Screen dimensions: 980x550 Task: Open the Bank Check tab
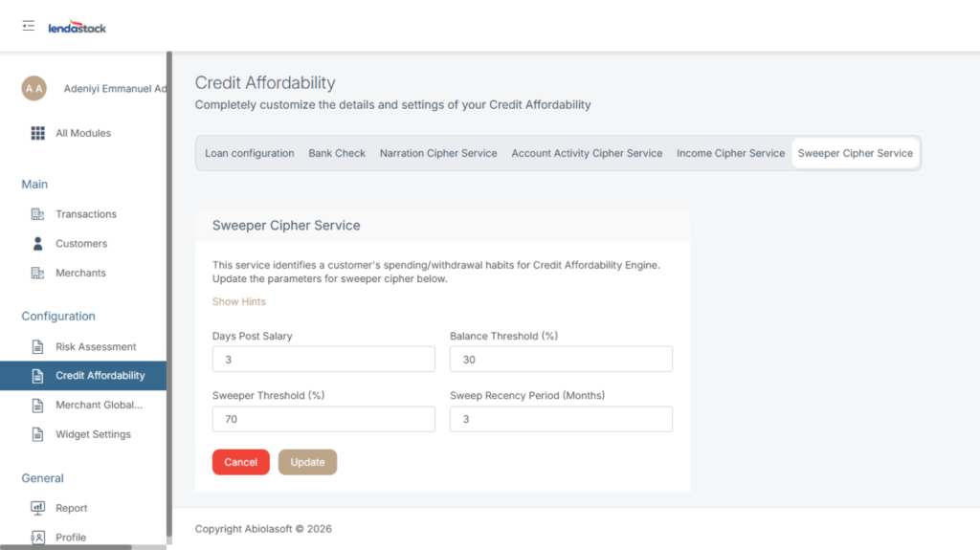[337, 153]
